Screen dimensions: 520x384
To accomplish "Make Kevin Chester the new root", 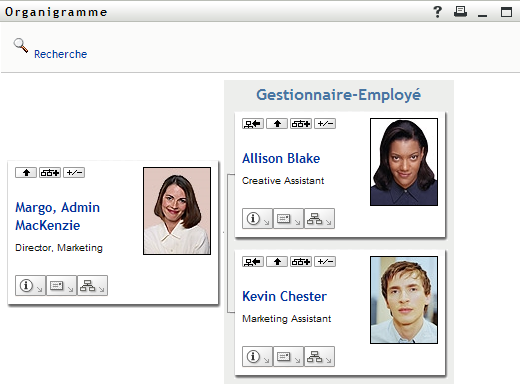I will click(x=253, y=262).
